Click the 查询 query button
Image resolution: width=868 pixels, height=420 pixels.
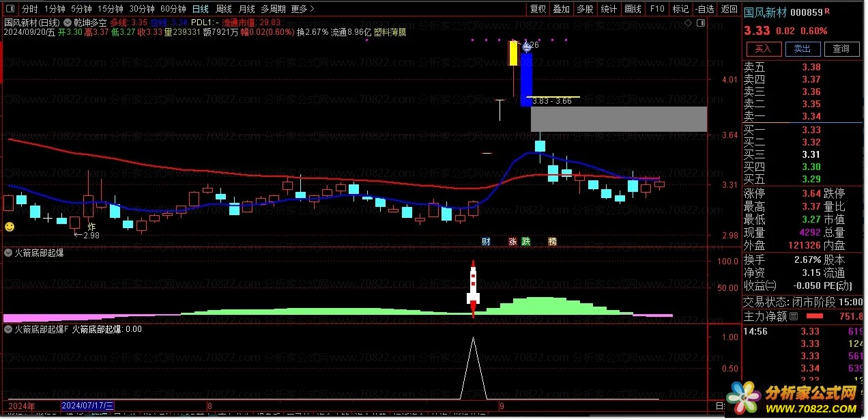coord(841,48)
